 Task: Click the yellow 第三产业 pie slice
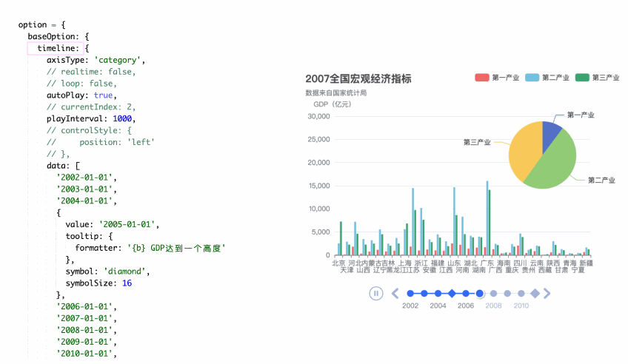point(524,150)
